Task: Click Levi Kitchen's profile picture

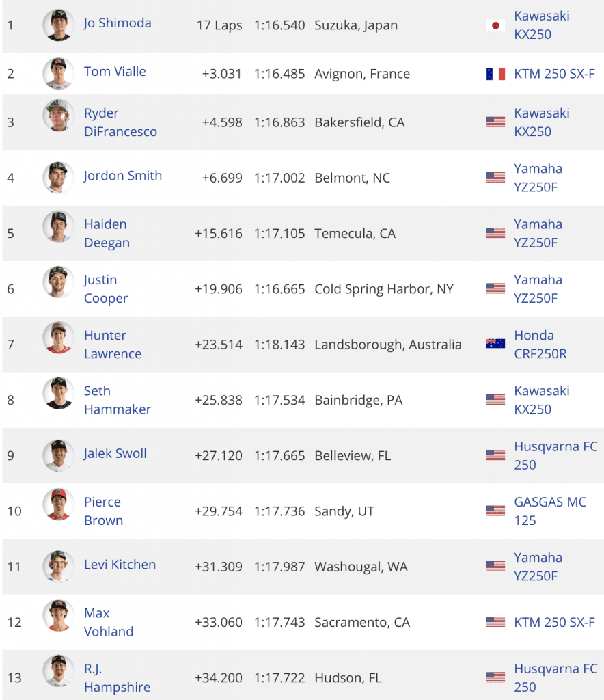Action: pyautogui.click(x=58, y=566)
